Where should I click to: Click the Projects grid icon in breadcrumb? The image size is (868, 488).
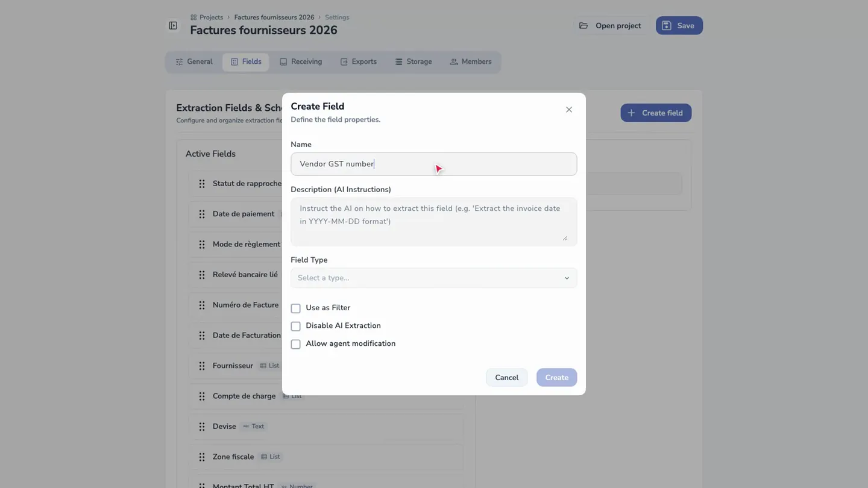[193, 17]
